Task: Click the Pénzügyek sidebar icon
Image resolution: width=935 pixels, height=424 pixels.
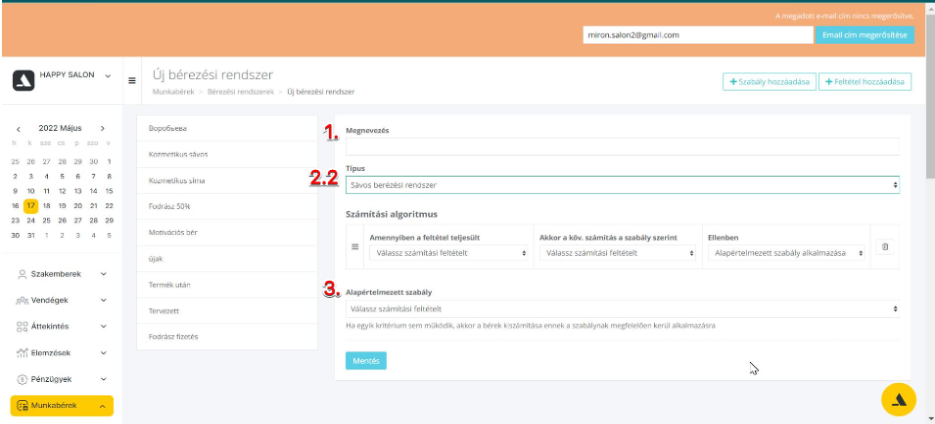Action: click(x=23, y=380)
